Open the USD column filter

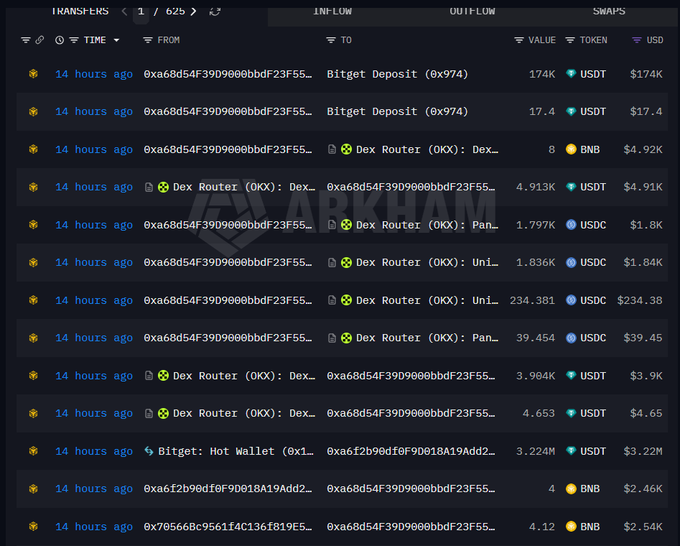pos(637,40)
